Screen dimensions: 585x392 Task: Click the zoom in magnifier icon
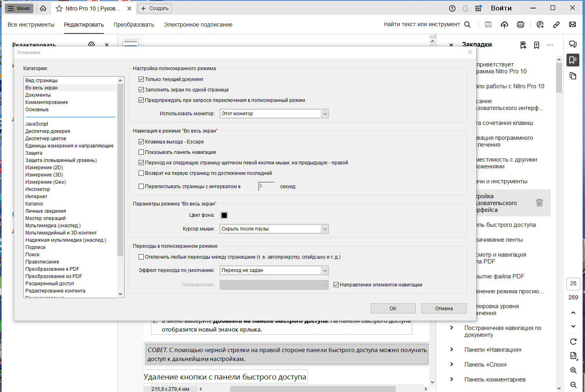pos(573,370)
